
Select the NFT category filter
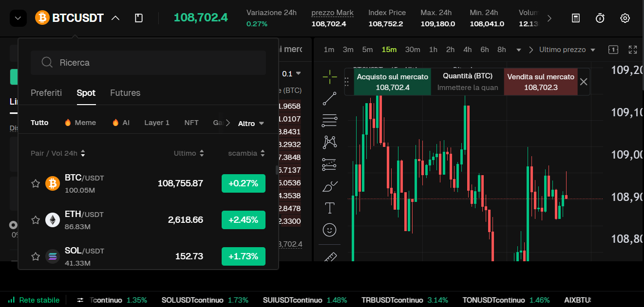(x=191, y=123)
